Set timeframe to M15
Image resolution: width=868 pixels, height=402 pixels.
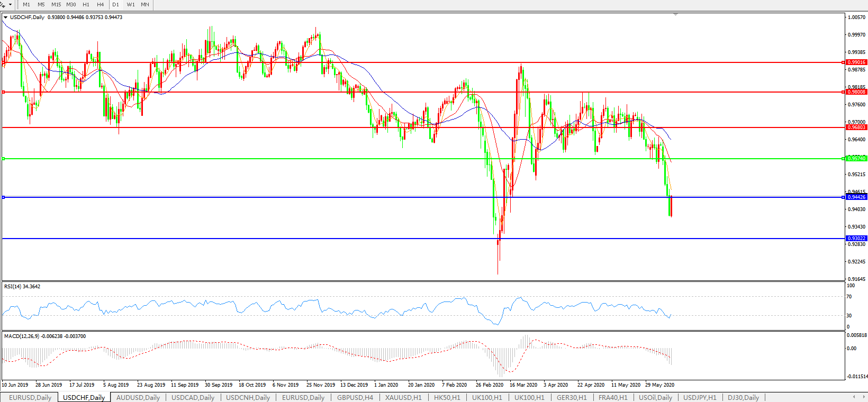pyautogui.click(x=56, y=4)
